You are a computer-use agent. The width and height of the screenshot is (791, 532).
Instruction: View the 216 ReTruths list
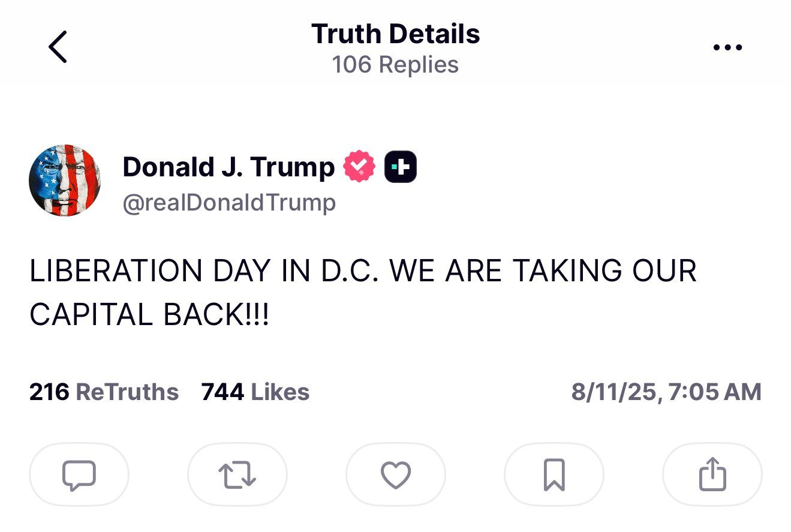(104, 392)
